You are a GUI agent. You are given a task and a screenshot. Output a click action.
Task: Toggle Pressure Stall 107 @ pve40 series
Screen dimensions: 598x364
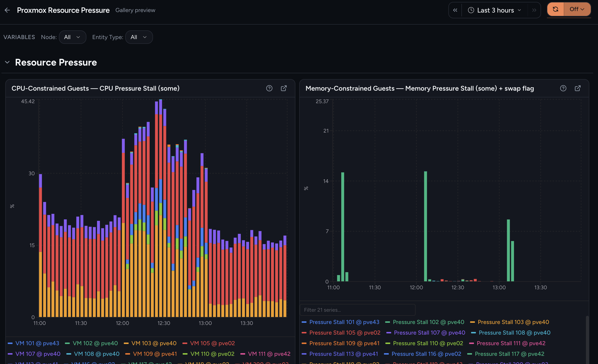(x=426, y=333)
